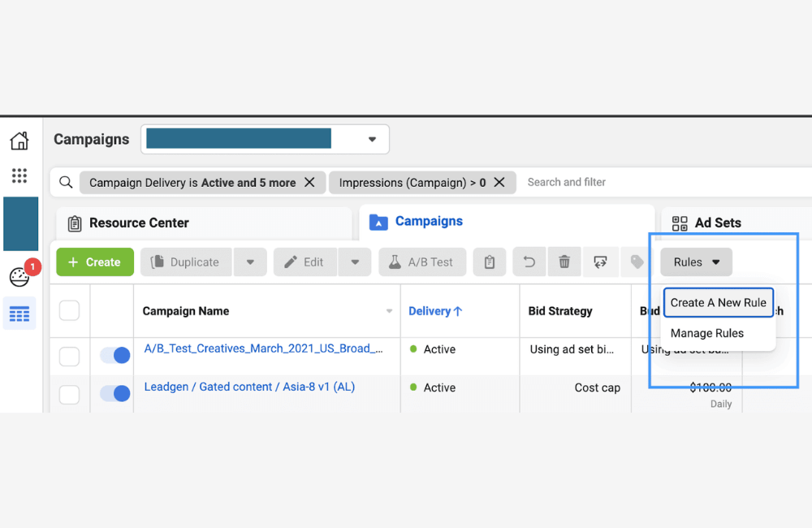Select Create A New Rule from the menu

click(718, 302)
